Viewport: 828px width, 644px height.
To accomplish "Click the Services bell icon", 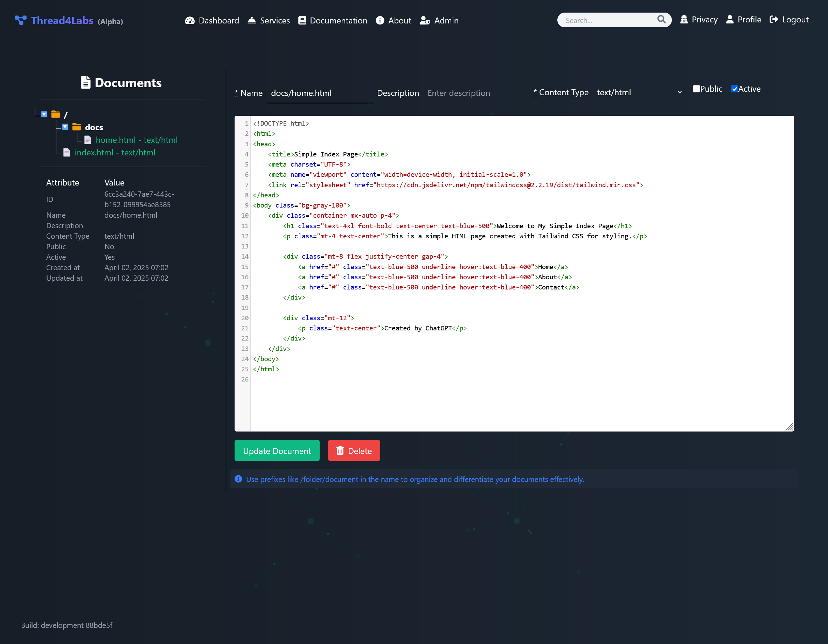I will point(252,20).
